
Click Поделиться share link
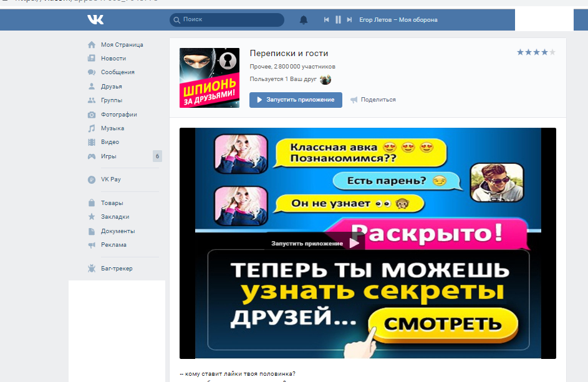[378, 100]
